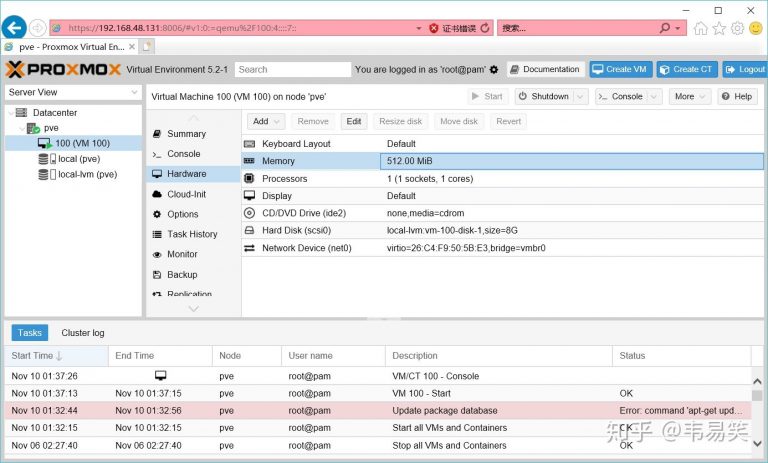768x463 pixels.
Task: Click the Edit hardware button
Action: click(354, 122)
